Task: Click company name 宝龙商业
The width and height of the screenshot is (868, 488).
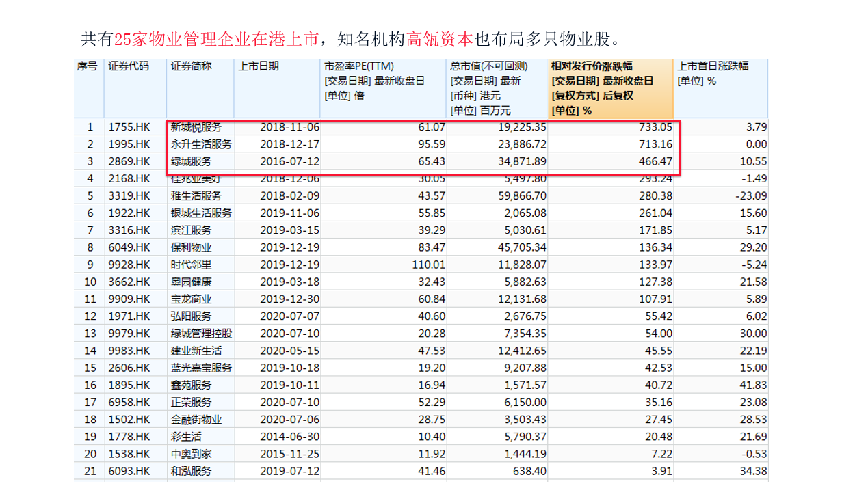Action: click(x=192, y=299)
